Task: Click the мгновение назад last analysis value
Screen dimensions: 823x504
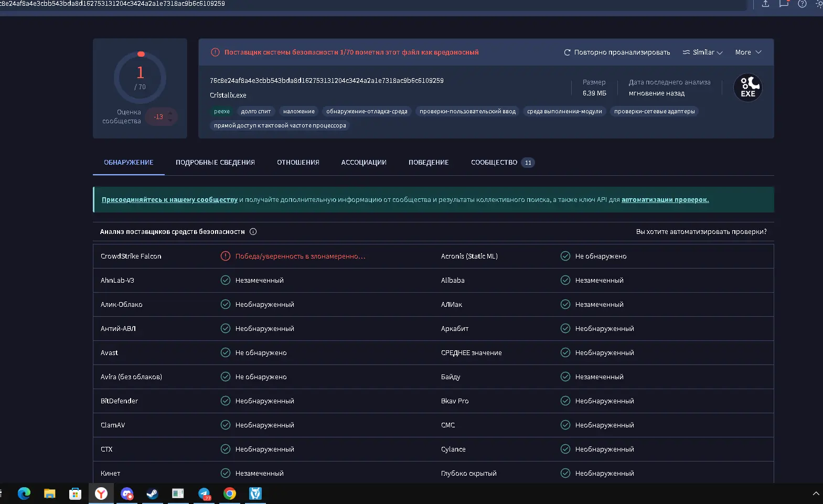Action: click(x=657, y=93)
